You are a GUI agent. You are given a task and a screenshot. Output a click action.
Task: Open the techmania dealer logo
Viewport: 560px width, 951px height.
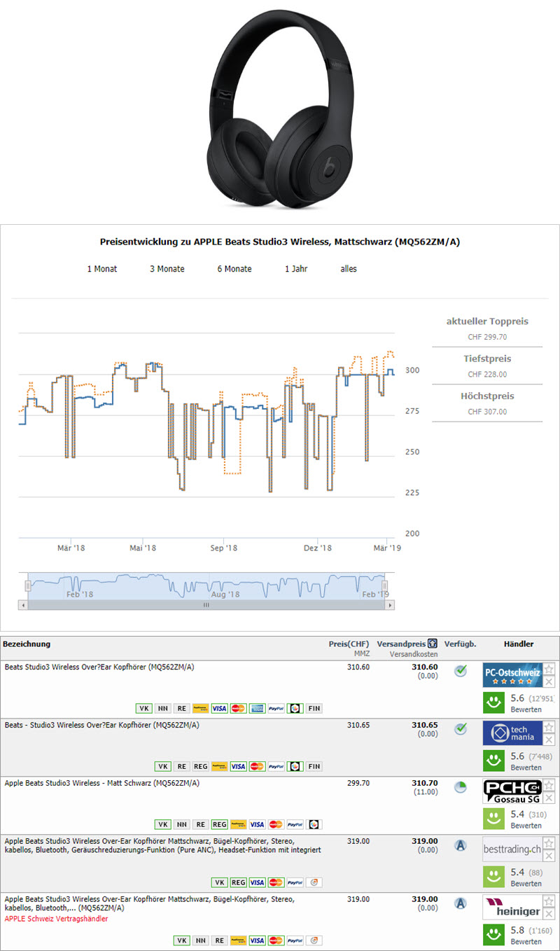pyautogui.click(x=512, y=733)
